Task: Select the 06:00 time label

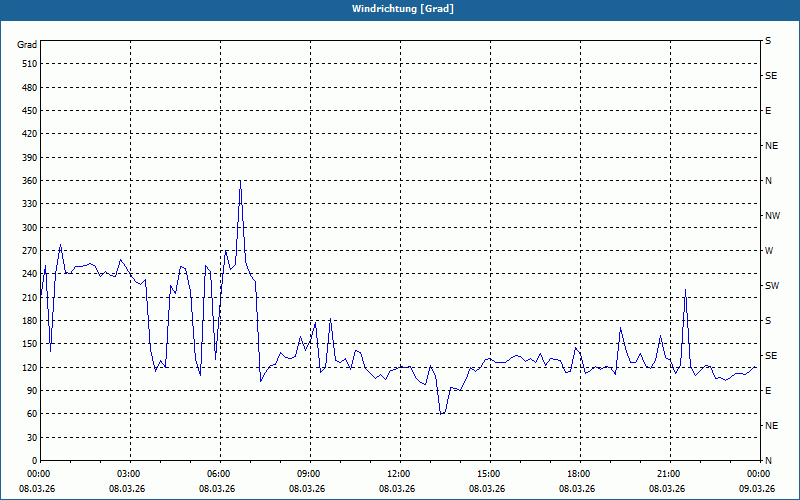Action: [219, 473]
